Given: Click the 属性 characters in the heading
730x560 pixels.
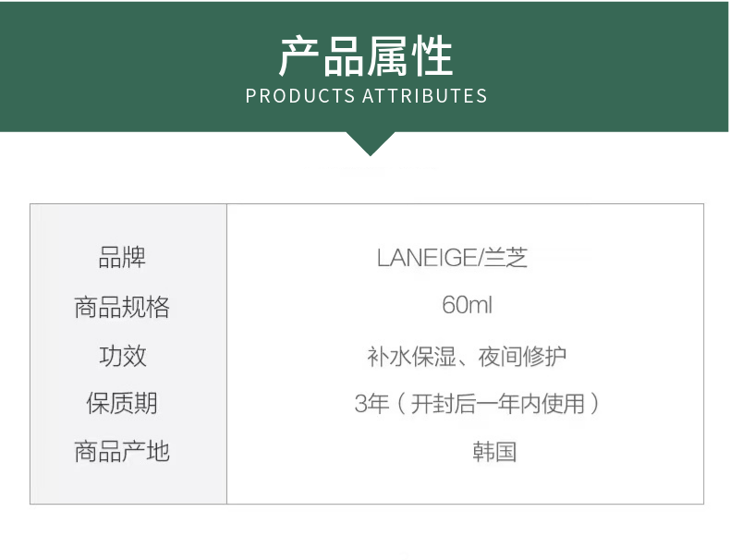Looking at the screenshot, I should [x=410, y=56].
